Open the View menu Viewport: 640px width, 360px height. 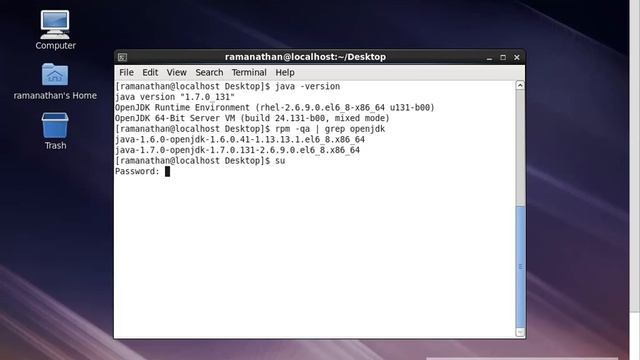(176, 72)
